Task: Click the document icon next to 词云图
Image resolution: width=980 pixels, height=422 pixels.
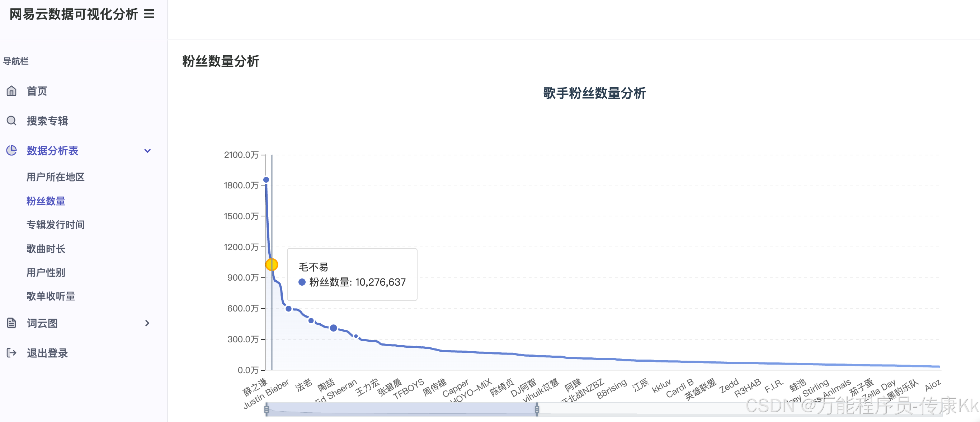Action: (12, 323)
